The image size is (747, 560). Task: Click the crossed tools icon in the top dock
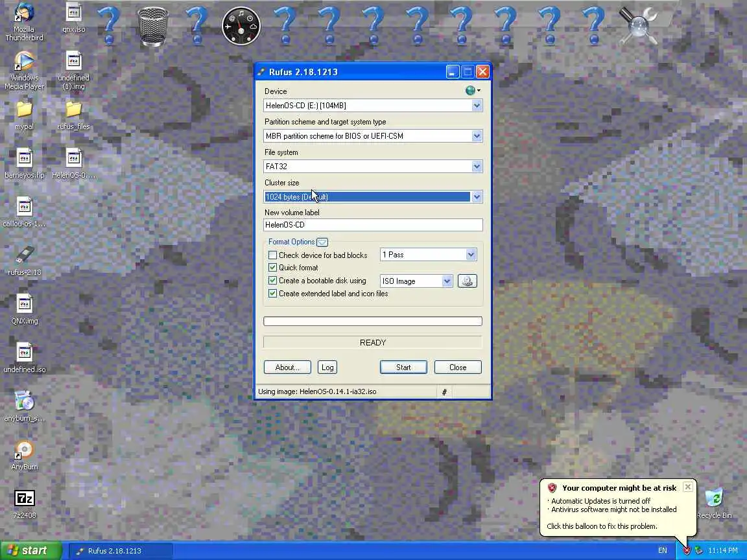point(638,26)
